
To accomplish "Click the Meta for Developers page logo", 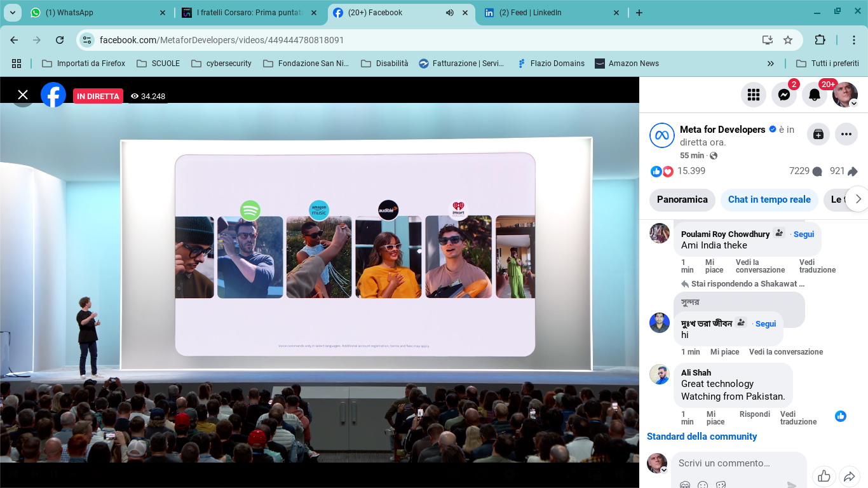I will pyautogui.click(x=661, y=135).
